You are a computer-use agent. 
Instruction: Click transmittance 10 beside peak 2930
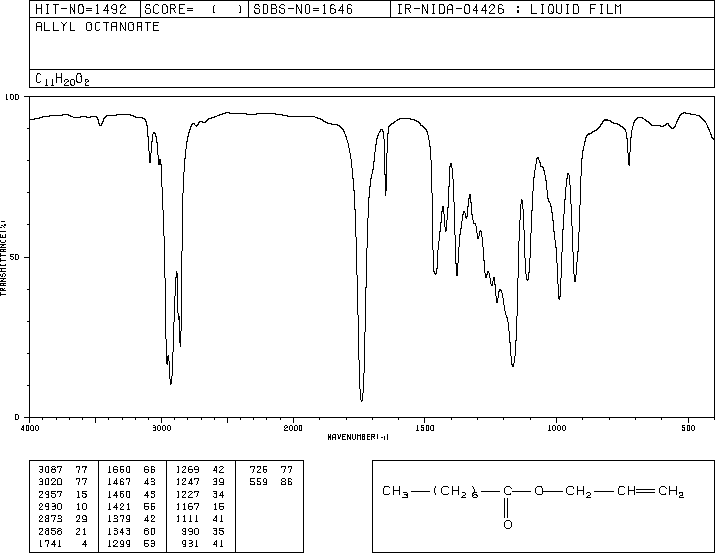coord(81,506)
